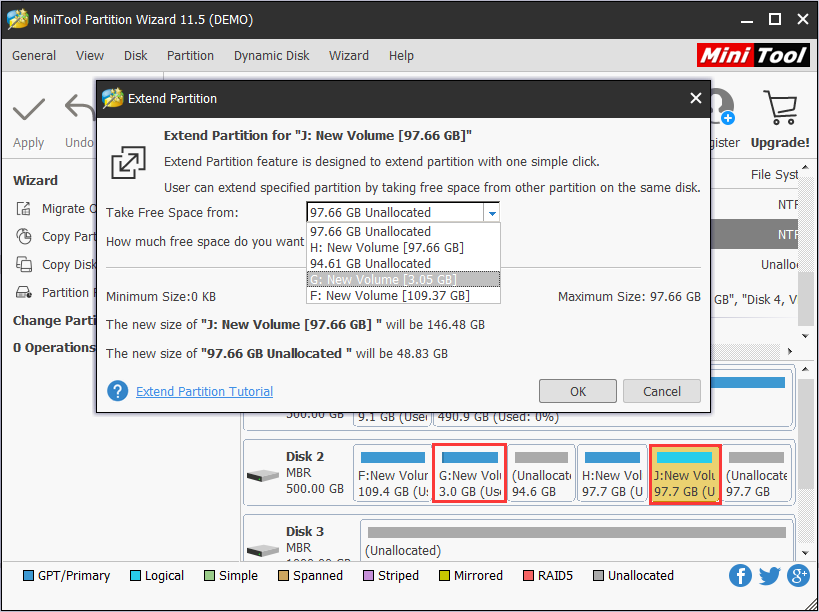Open the Google Plus share icon
Viewport: 819px width, 612px height.
(x=798, y=575)
